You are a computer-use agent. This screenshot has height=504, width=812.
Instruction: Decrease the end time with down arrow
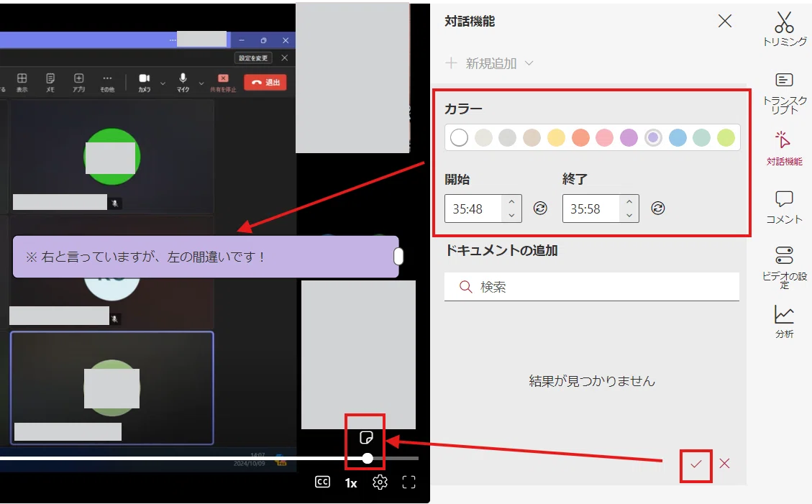(629, 215)
